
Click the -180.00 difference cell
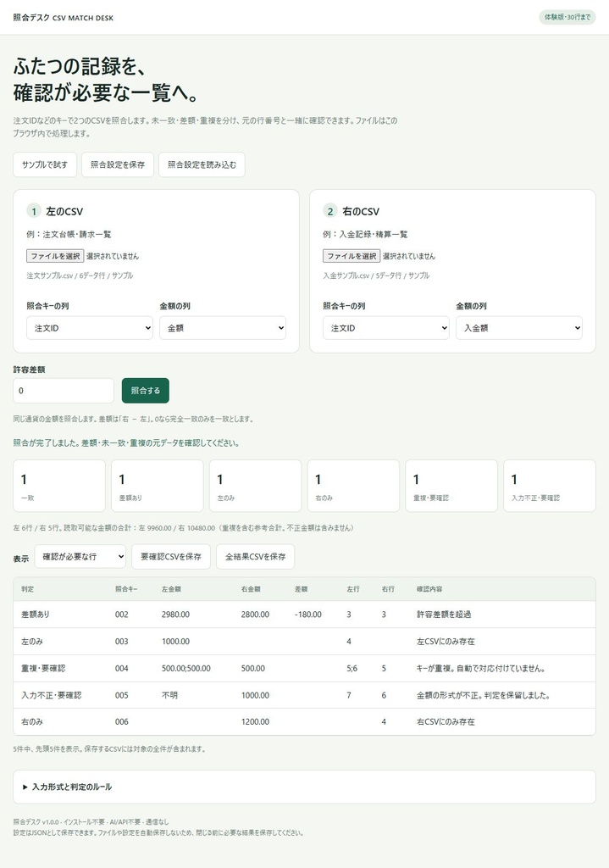click(x=308, y=615)
